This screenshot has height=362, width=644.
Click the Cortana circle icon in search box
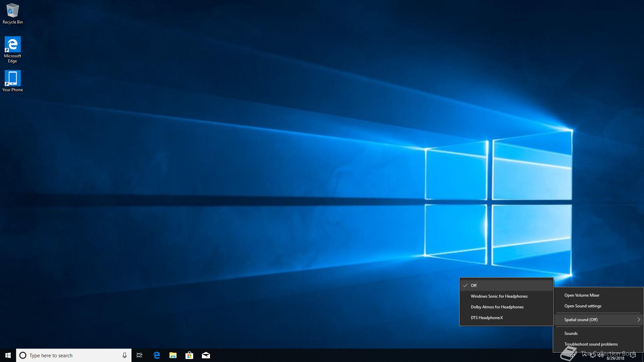22,355
